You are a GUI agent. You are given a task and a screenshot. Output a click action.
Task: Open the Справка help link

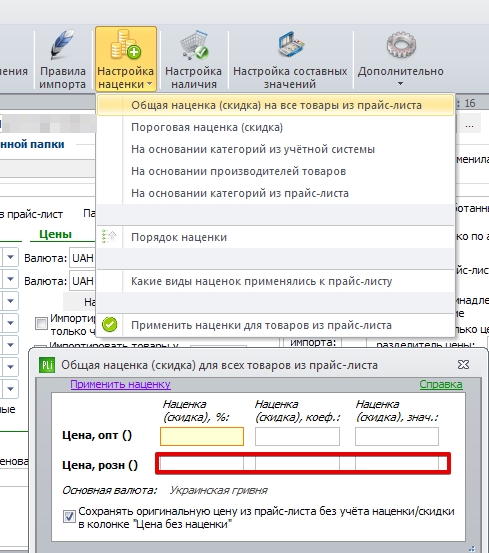(441, 384)
